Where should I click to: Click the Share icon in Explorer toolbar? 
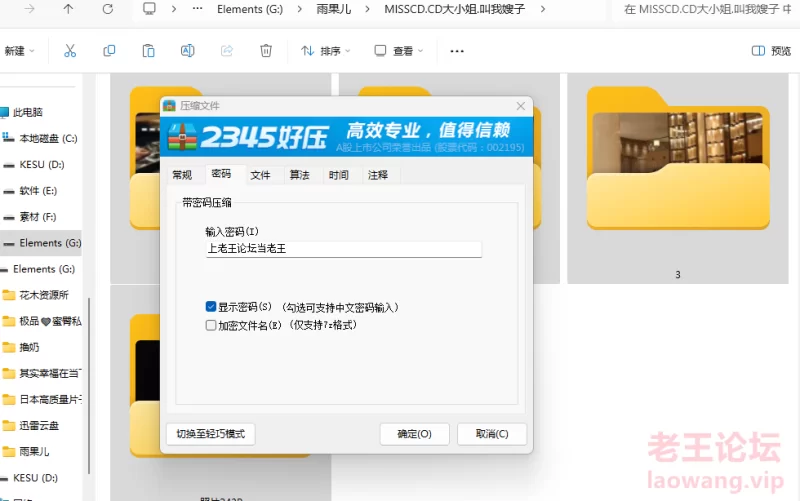point(227,51)
